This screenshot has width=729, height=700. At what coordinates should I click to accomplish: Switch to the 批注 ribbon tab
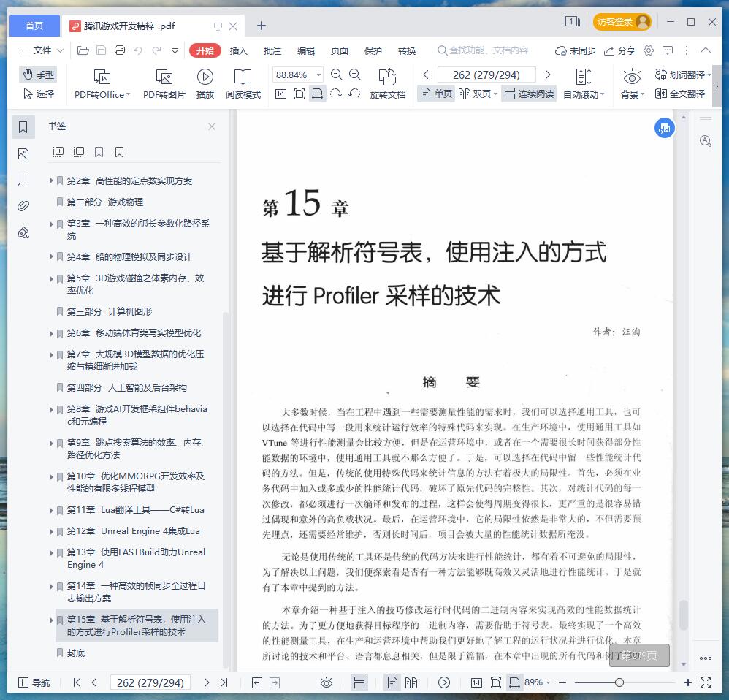[x=272, y=50]
